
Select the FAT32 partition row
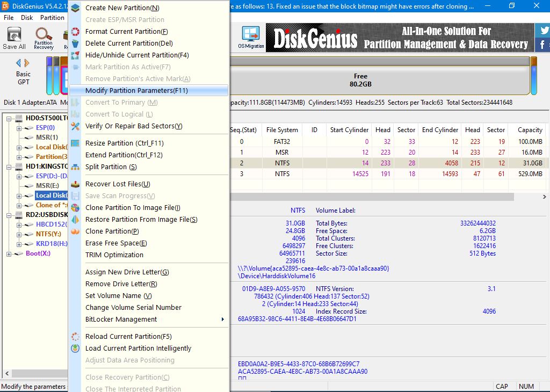(x=282, y=142)
